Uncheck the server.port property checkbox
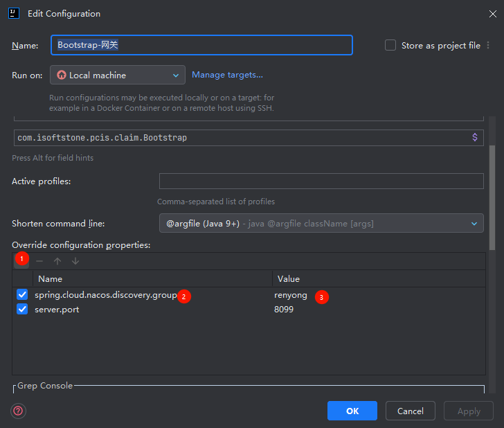Viewport: 504px width, 428px height. [x=22, y=310]
